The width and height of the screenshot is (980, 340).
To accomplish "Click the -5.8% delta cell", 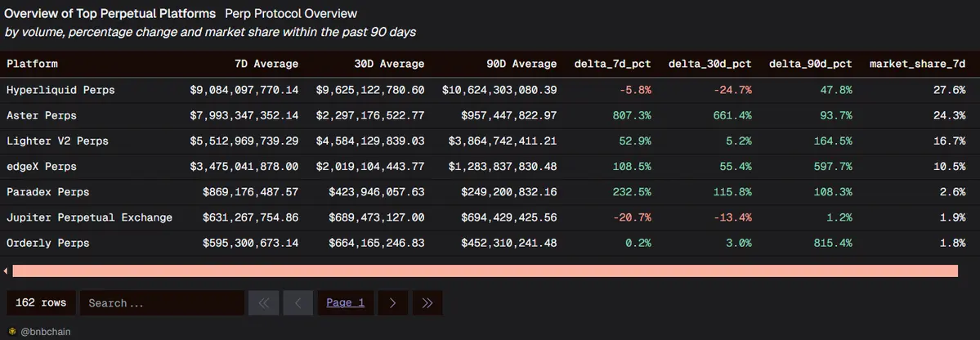I will (x=635, y=90).
